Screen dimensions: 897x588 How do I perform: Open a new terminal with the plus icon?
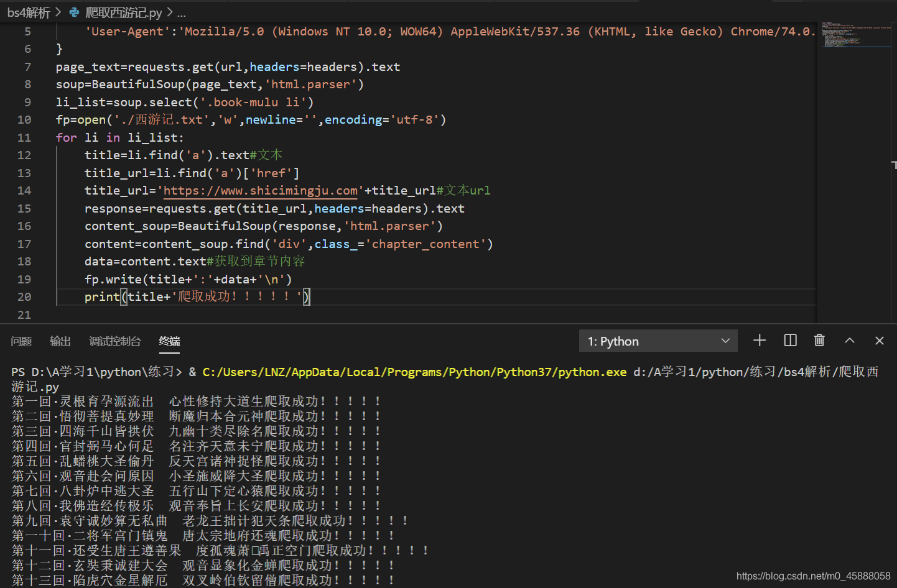(759, 341)
